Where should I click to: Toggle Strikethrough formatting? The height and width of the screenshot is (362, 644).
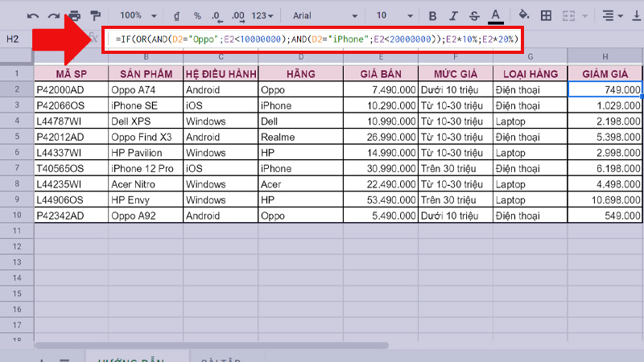pos(474,15)
